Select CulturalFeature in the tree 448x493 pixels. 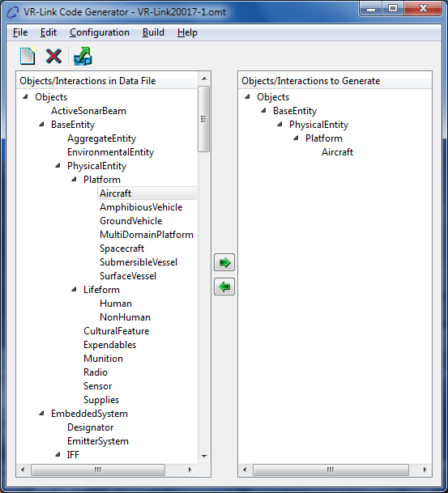(117, 331)
